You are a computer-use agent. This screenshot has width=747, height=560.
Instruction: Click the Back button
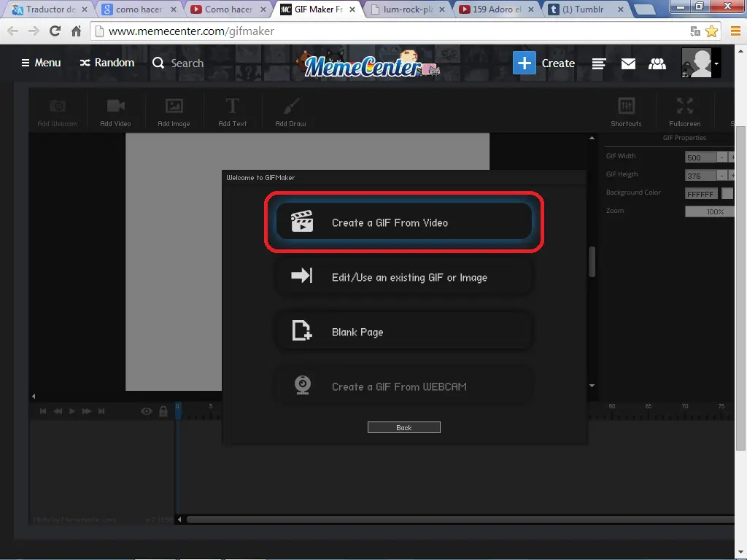[404, 427]
